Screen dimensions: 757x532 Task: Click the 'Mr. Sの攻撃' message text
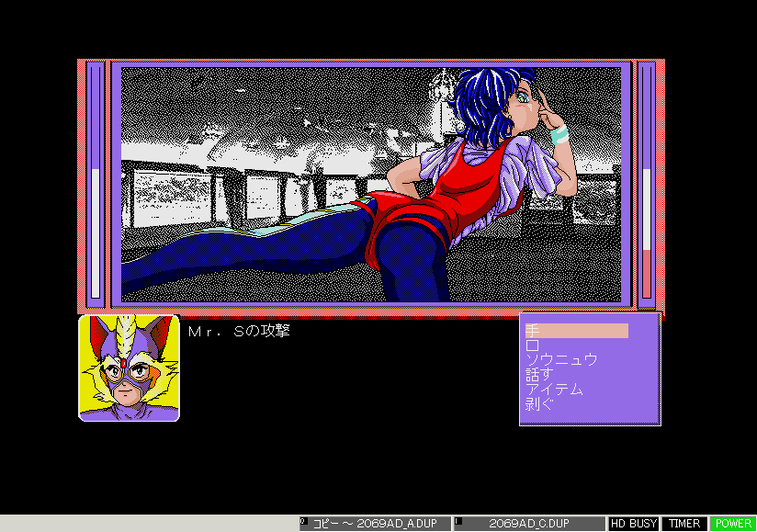239,331
